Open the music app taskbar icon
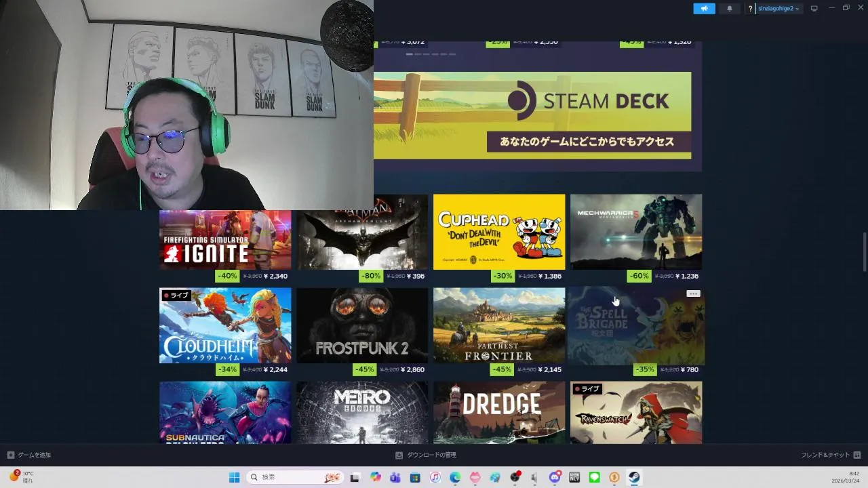Screen dimensions: 868x488 (x=435, y=477)
